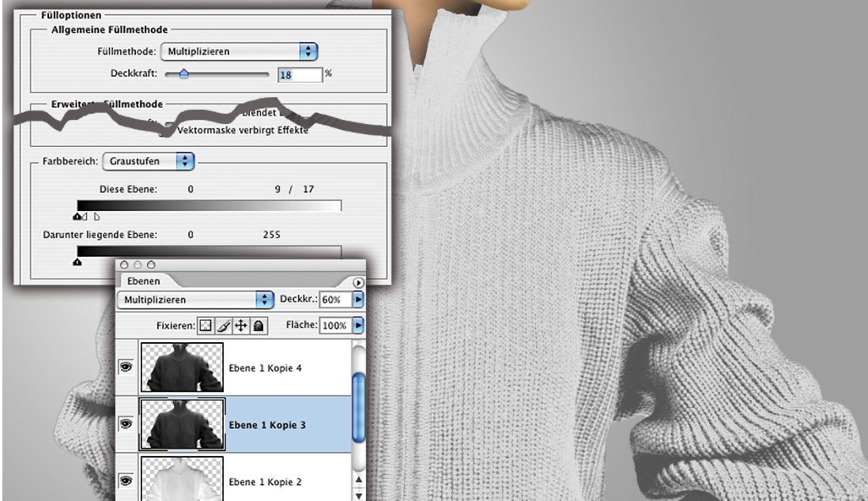Screen dimensions: 868x501
Task: Click the layers panel scrollbar thumb
Action: [x=358, y=408]
